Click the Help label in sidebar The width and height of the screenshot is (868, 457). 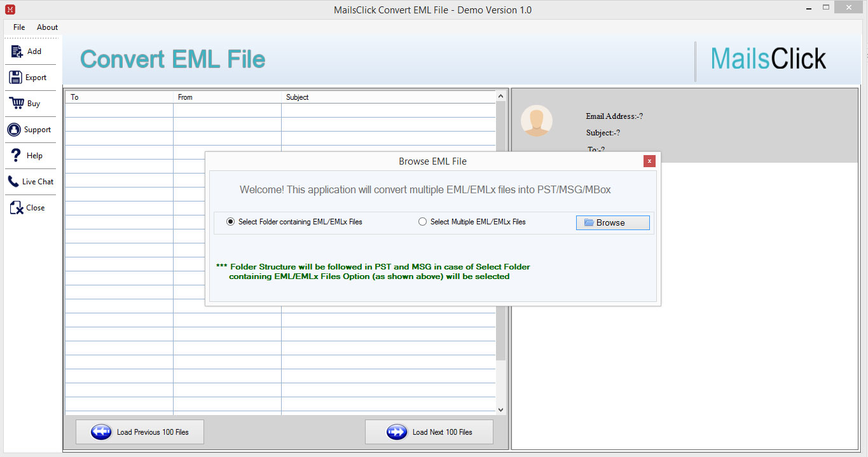pos(35,156)
